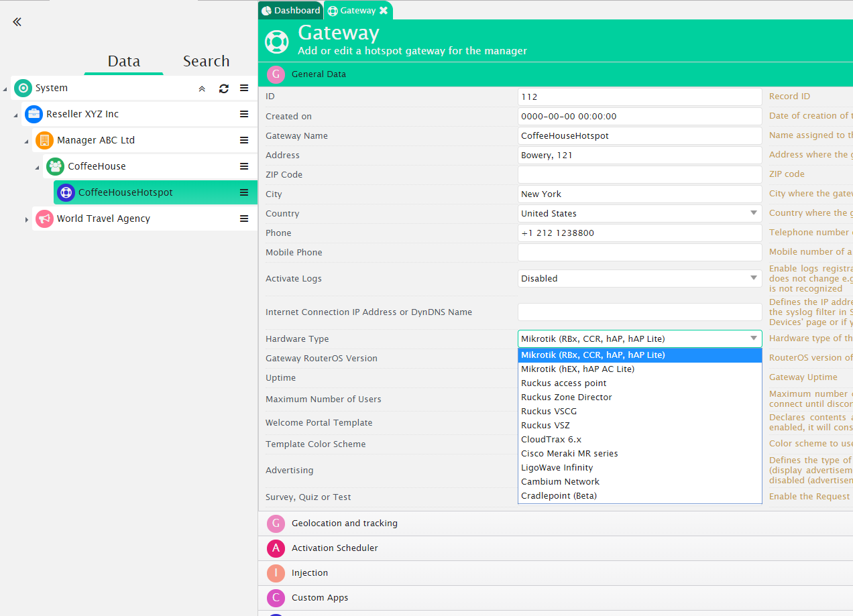The image size is (853, 616).
Task: Select CoffeeHouse in the tree
Action: tap(97, 166)
